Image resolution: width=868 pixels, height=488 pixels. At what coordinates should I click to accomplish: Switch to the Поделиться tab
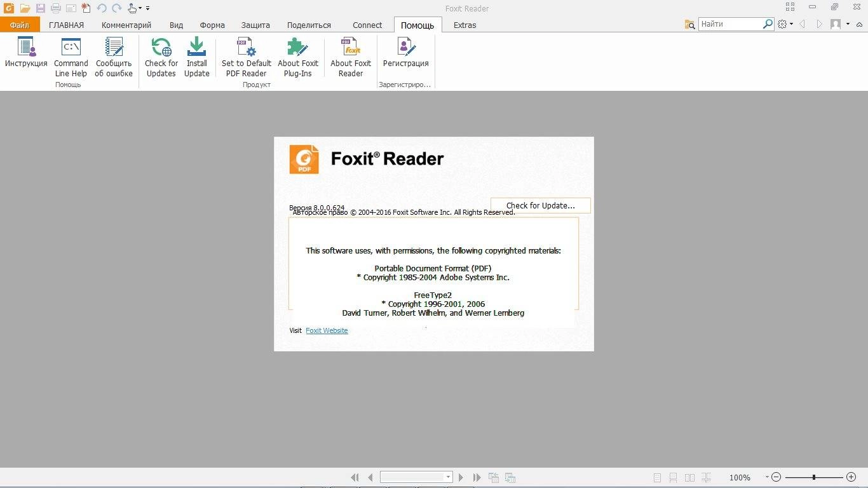click(309, 25)
